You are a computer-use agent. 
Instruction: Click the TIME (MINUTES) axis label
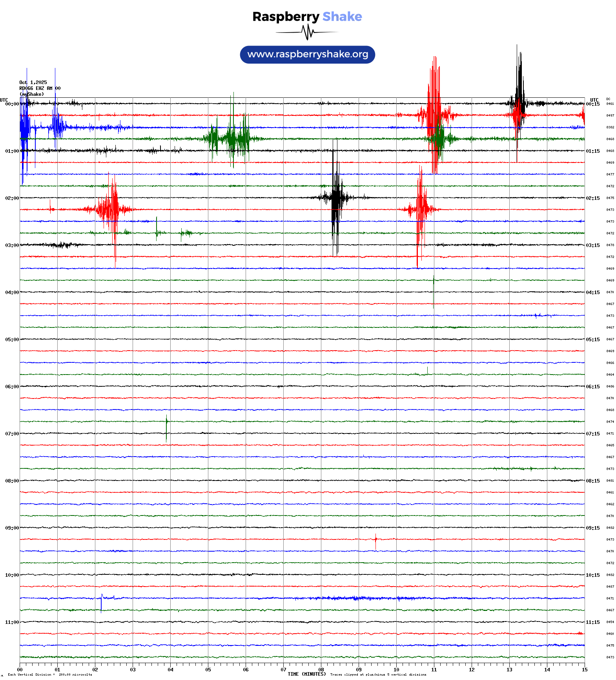pyautogui.click(x=306, y=674)
